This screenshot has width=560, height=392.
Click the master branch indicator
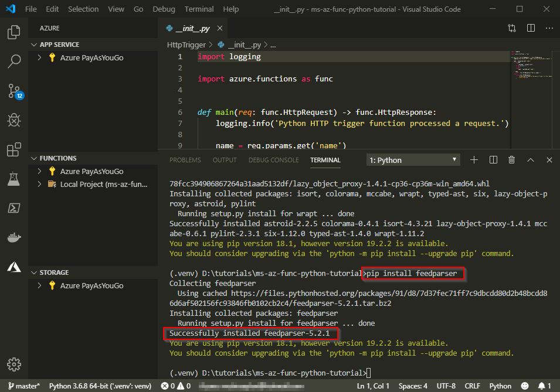24,386
